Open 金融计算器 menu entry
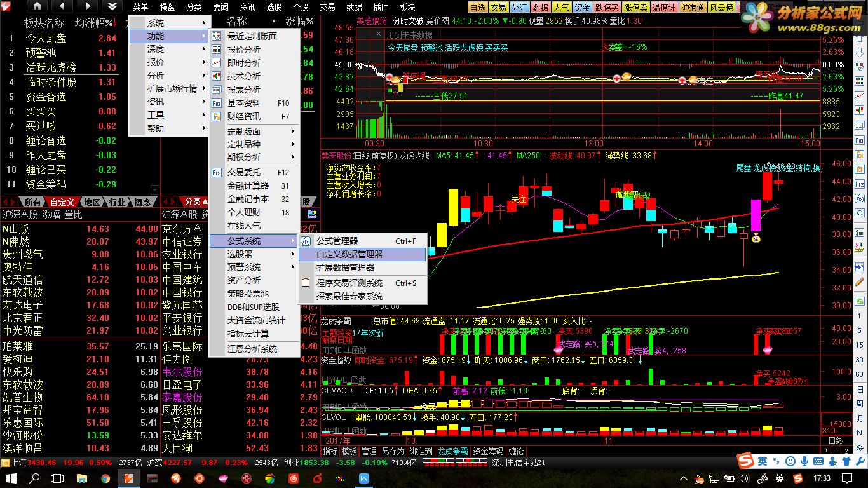 254,186
